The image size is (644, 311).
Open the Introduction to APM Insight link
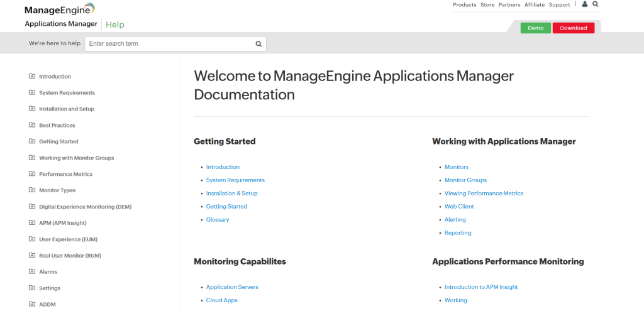pyautogui.click(x=481, y=287)
